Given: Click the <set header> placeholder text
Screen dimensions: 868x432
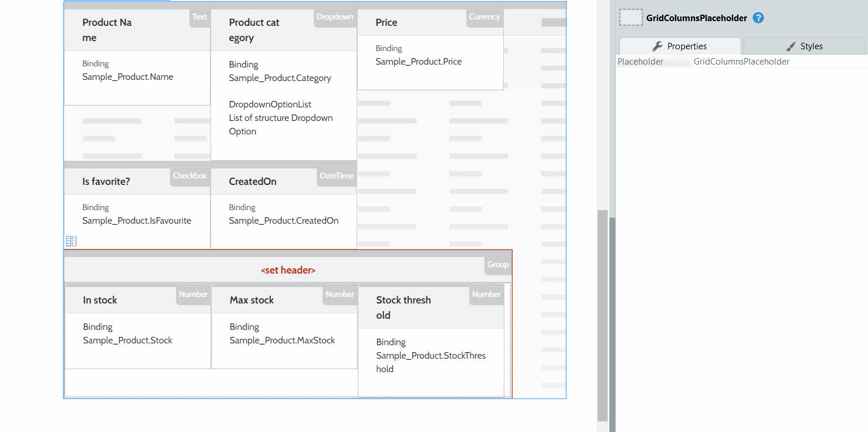Looking at the screenshot, I should click(288, 271).
